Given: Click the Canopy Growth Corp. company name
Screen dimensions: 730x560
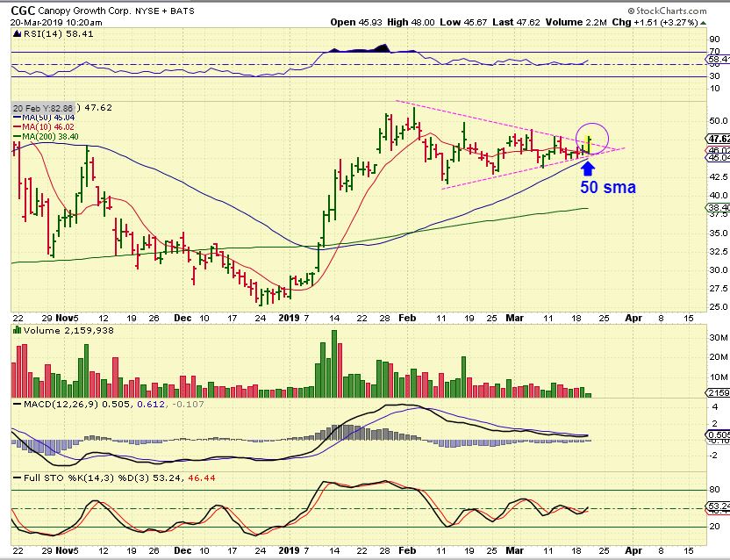Looking at the screenshot, I should [85, 11].
